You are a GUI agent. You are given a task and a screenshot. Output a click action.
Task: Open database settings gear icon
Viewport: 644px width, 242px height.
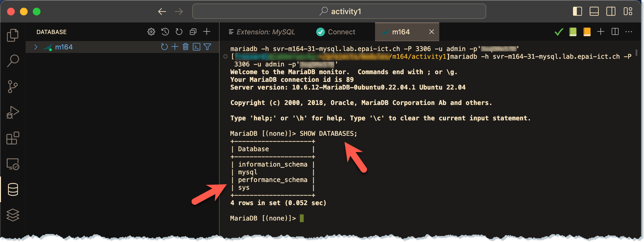point(151,32)
